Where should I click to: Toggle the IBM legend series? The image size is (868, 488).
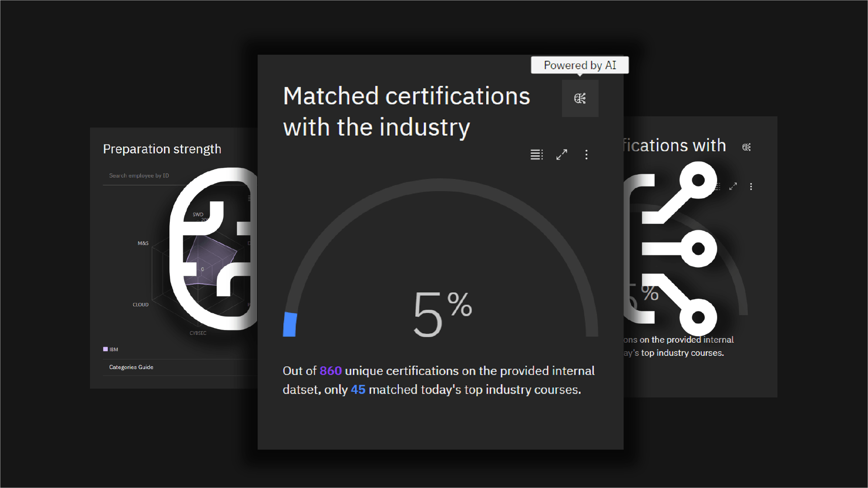click(111, 349)
